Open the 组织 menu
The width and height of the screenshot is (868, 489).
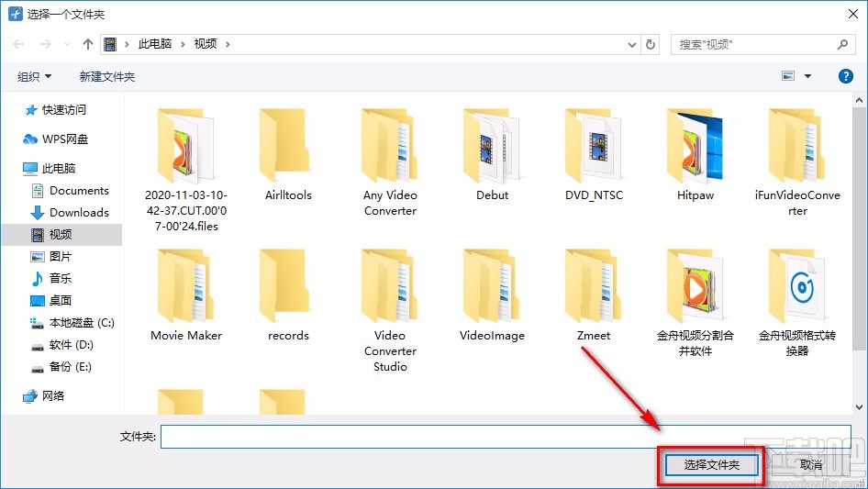point(34,76)
